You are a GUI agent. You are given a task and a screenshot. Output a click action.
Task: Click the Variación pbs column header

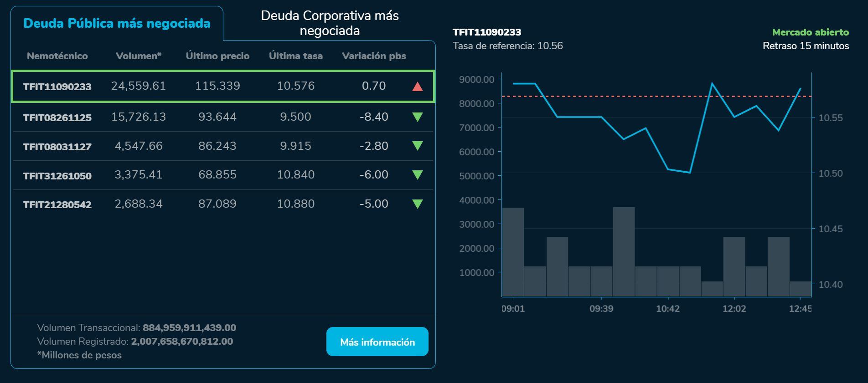[374, 56]
